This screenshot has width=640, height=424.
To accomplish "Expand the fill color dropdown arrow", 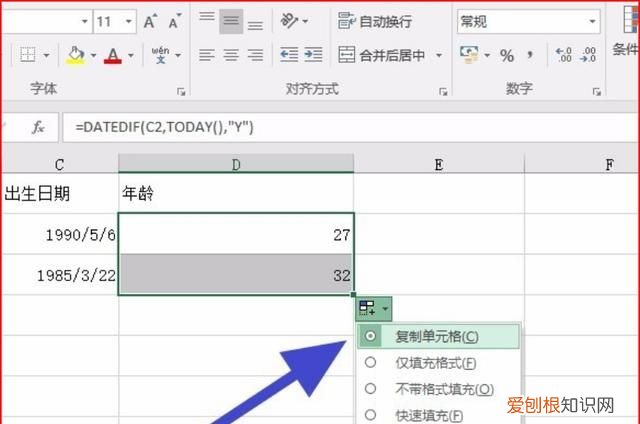I will click(x=93, y=55).
